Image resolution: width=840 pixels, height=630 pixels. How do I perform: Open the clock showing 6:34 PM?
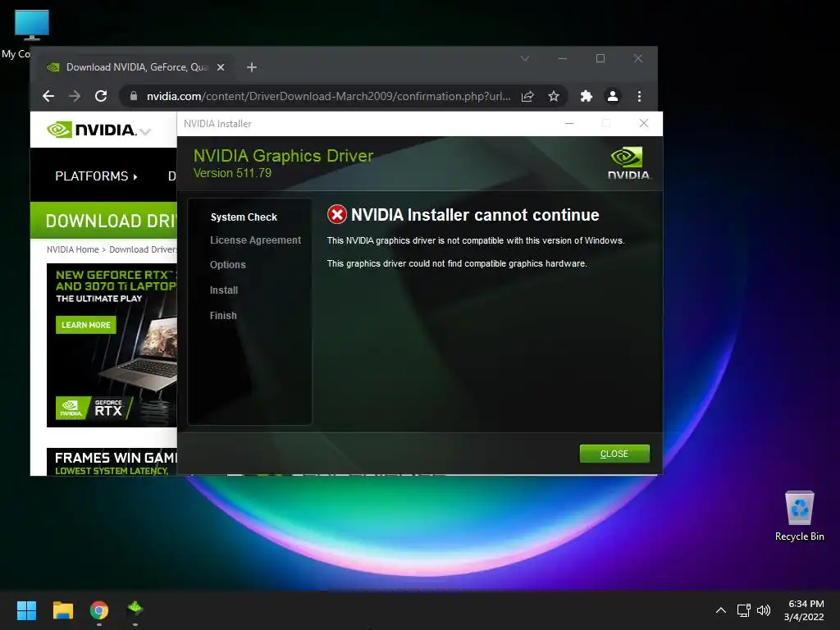(x=804, y=610)
